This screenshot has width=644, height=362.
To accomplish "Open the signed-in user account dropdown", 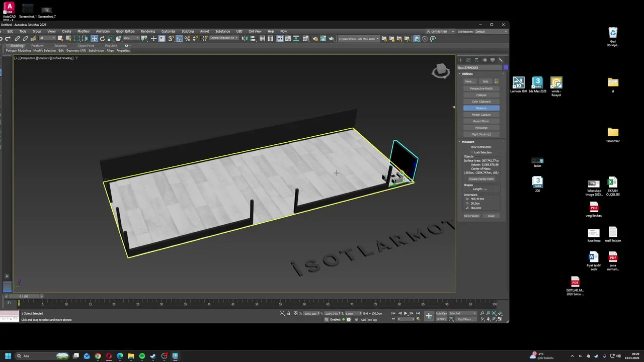I will click(x=440, y=31).
